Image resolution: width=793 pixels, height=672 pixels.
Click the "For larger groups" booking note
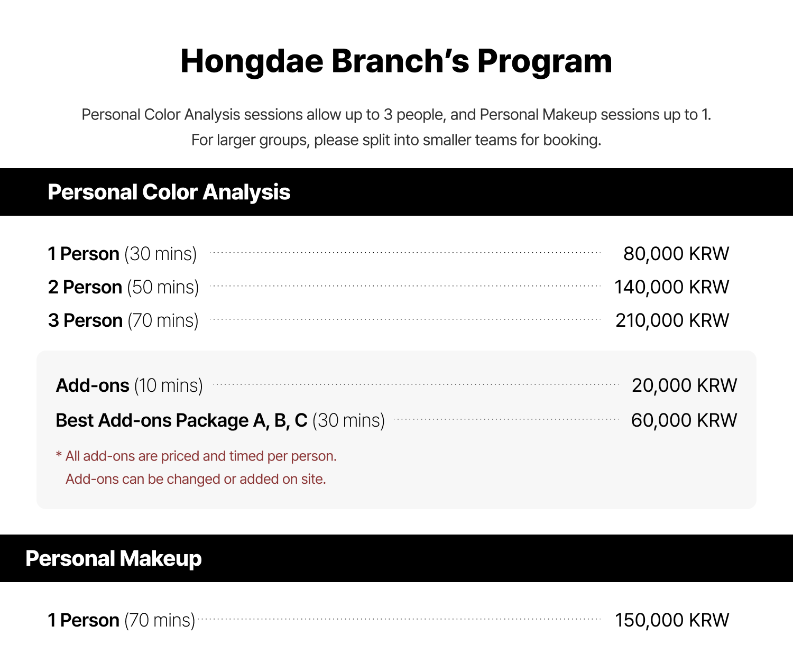coord(396,140)
